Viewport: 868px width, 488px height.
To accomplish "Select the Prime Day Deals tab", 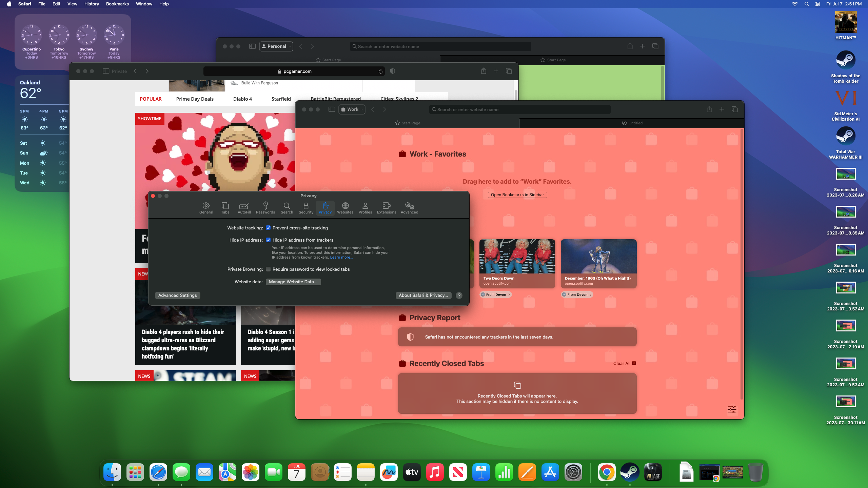I will 195,99.
